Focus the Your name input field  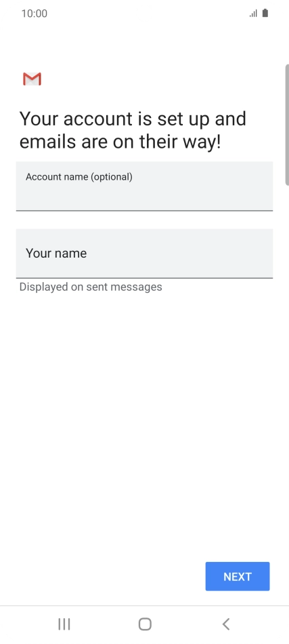144,254
